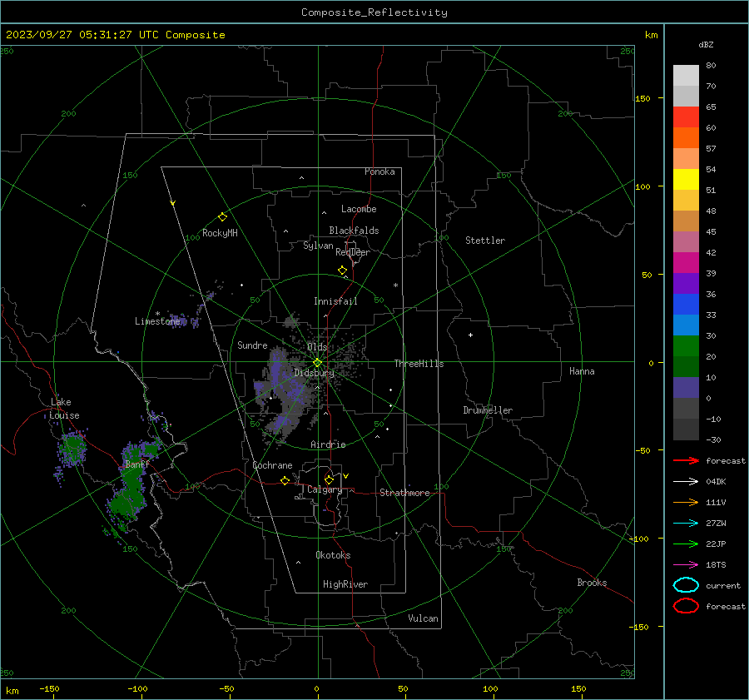Click the 80 value on dBZ scale
Image resolution: width=749 pixels, height=700 pixels.
(711, 66)
